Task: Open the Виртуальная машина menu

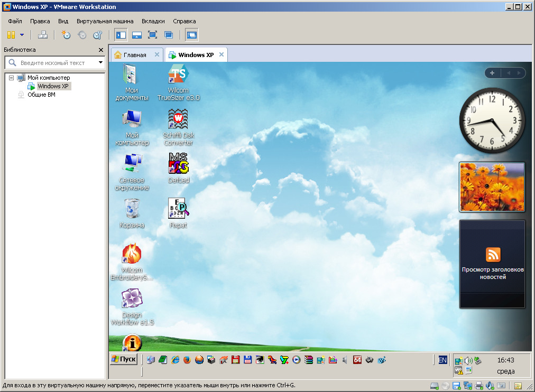Action: click(105, 21)
